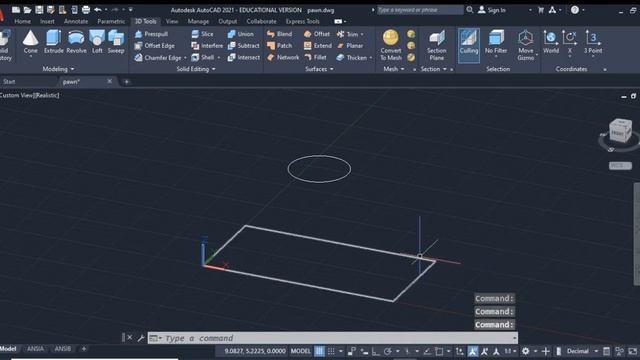The image size is (640, 360).
Task: Choose the Shell tool
Action: tap(203, 58)
